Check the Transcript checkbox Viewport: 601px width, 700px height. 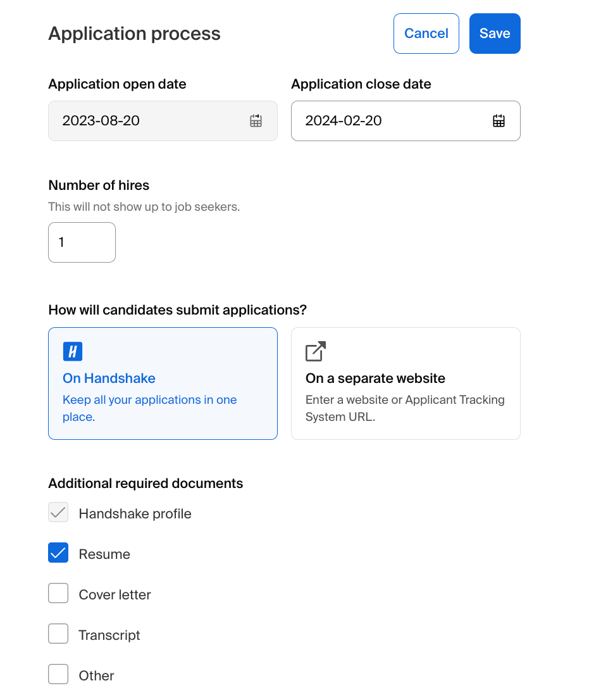[x=58, y=635]
